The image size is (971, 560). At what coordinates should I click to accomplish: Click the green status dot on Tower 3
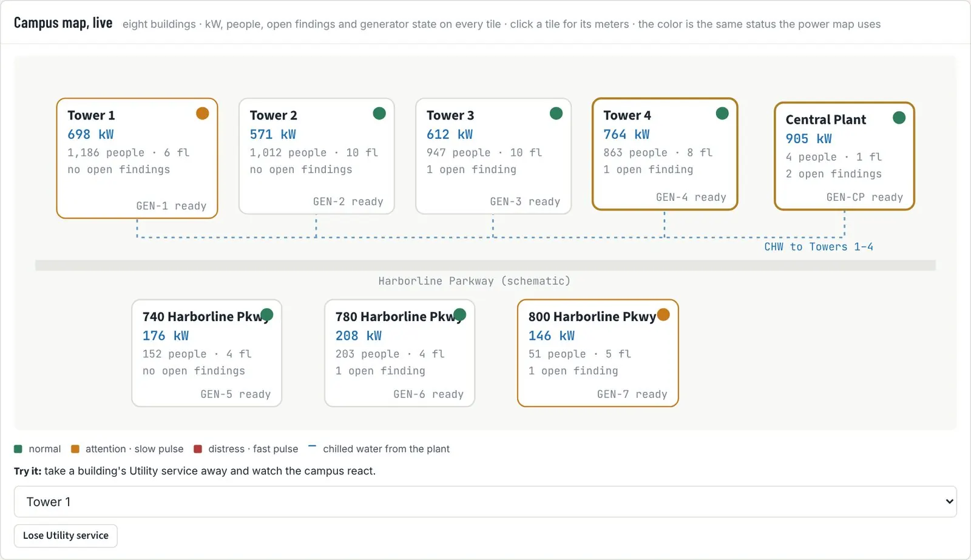[556, 113]
